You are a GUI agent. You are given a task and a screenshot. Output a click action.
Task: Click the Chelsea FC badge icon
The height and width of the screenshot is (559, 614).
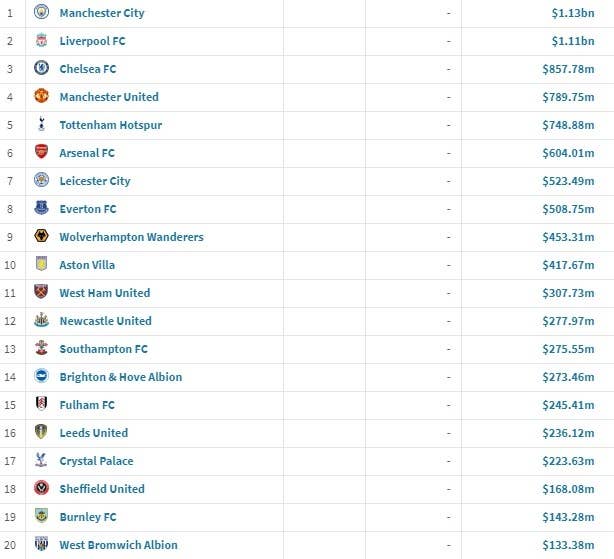tap(41, 68)
